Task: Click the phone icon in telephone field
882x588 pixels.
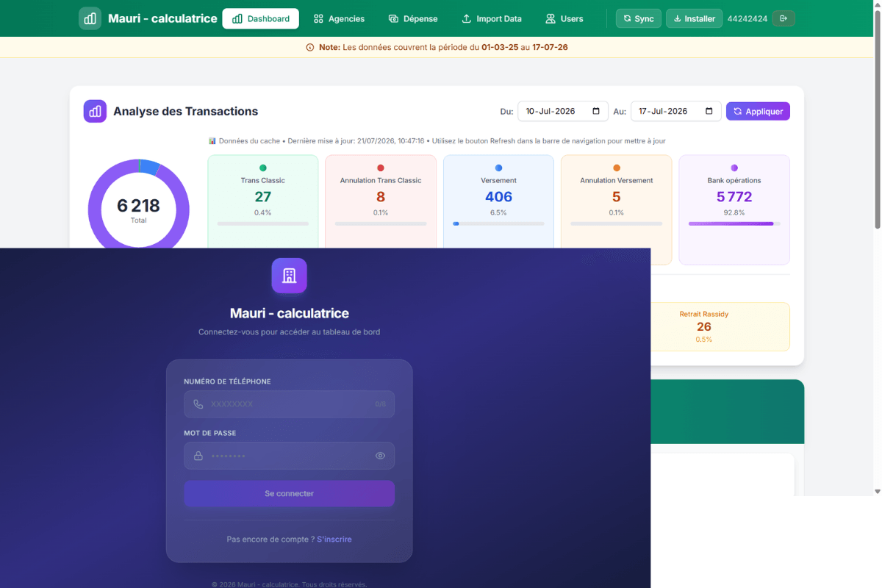Action: (198, 404)
